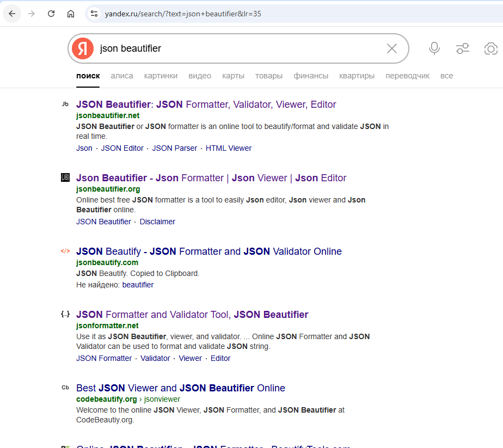Open the JSON Formatter sitelink

pos(104,358)
